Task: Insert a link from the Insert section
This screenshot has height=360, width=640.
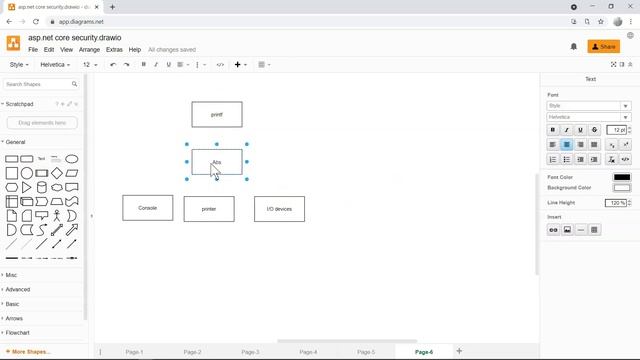Action: point(553,230)
